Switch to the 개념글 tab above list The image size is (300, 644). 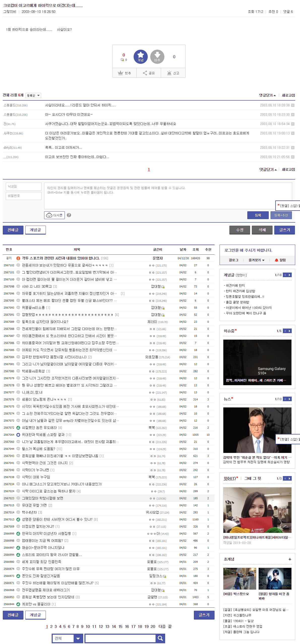[x=35, y=230]
